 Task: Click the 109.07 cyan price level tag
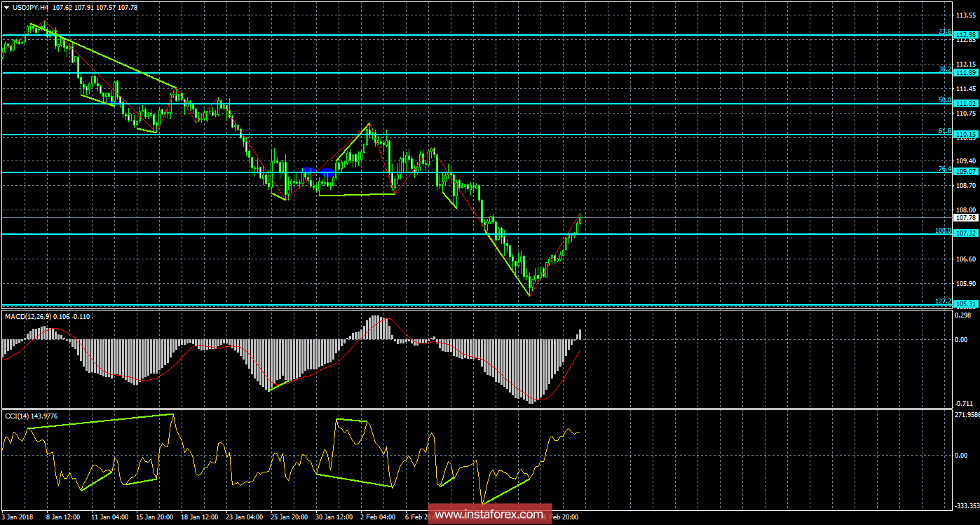967,171
